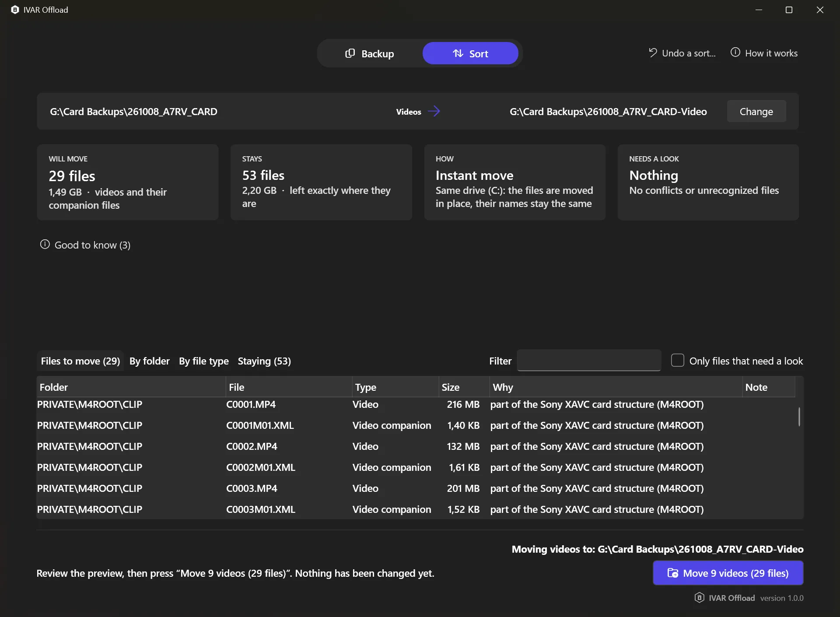Select the C0002M01.XML file
Viewport: 840px width, 617px height.
[x=261, y=467]
